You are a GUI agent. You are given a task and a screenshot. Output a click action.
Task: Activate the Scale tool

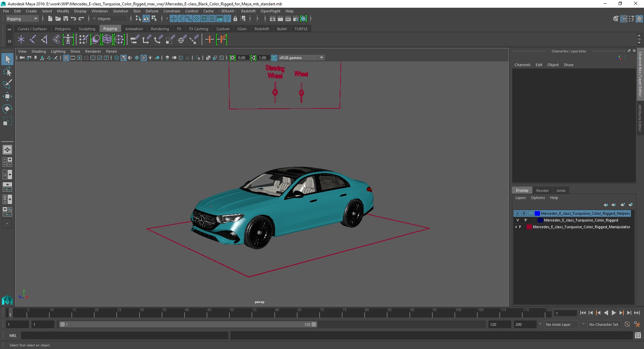pyautogui.click(x=7, y=121)
